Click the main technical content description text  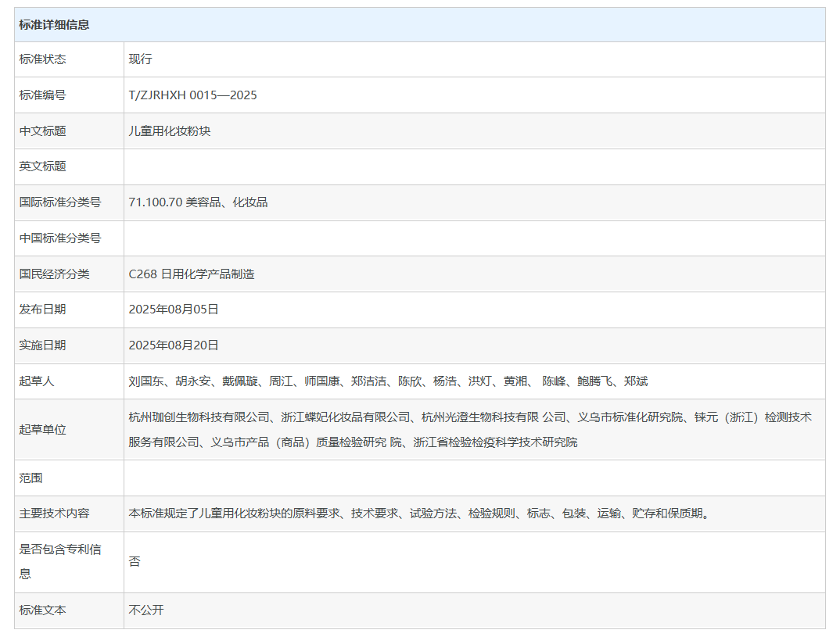click(x=419, y=514)
